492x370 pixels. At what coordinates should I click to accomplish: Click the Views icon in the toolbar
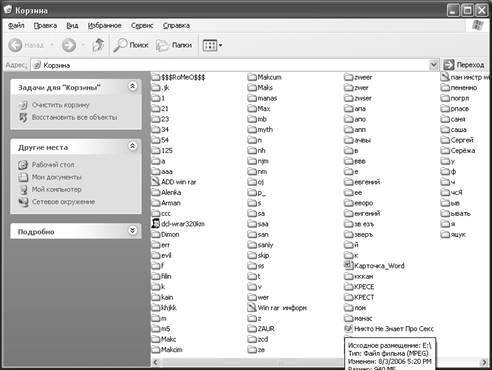pos(210,45)
